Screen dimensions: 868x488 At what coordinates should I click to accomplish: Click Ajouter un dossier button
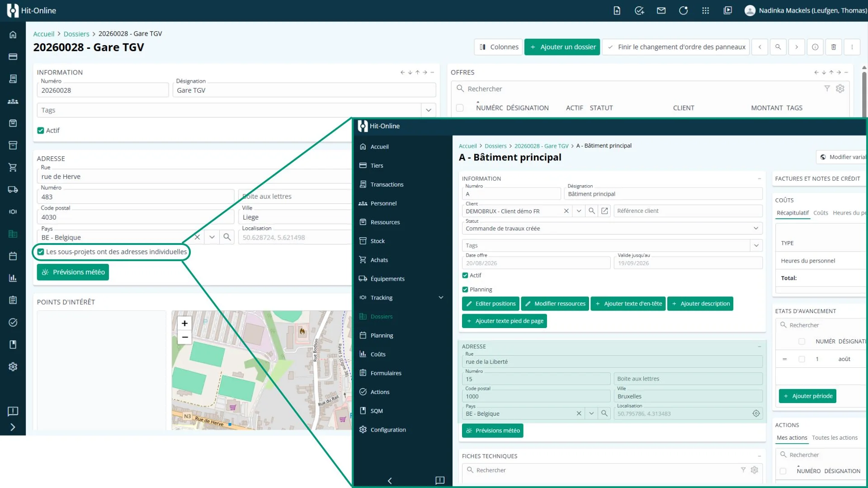[x=562, y=47]
